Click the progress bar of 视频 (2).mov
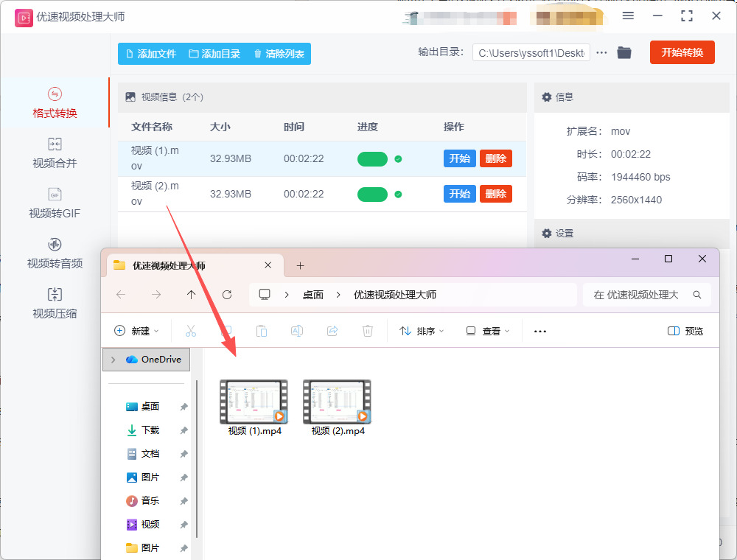The height and width of the screenshot is (560, 737). [372, 195]
